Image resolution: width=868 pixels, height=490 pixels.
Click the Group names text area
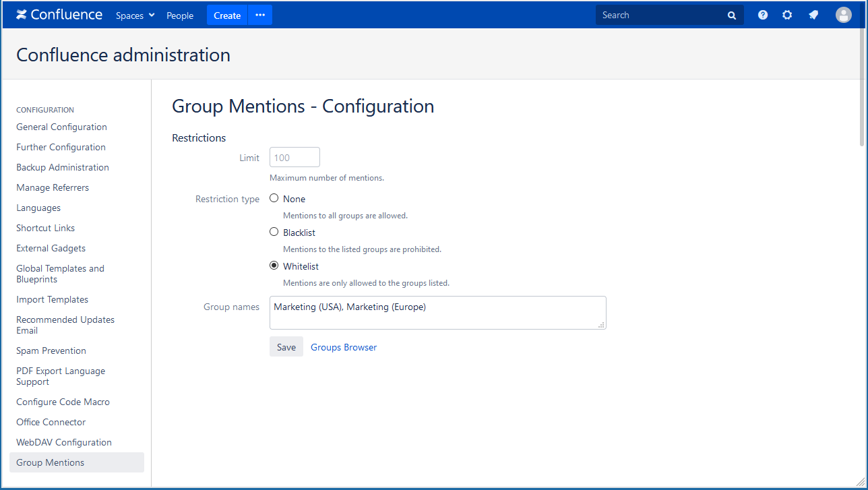coord(438,313)
